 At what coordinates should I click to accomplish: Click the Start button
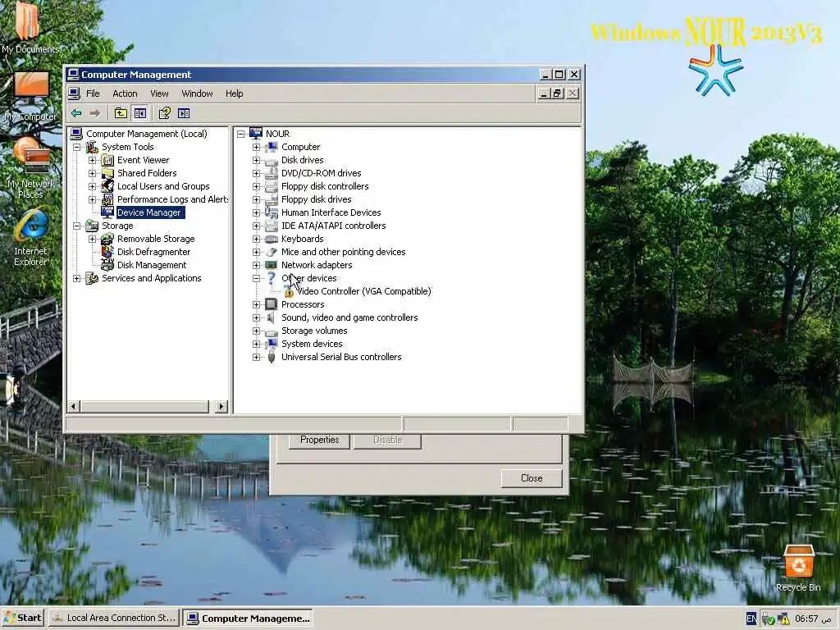[22, 618]
